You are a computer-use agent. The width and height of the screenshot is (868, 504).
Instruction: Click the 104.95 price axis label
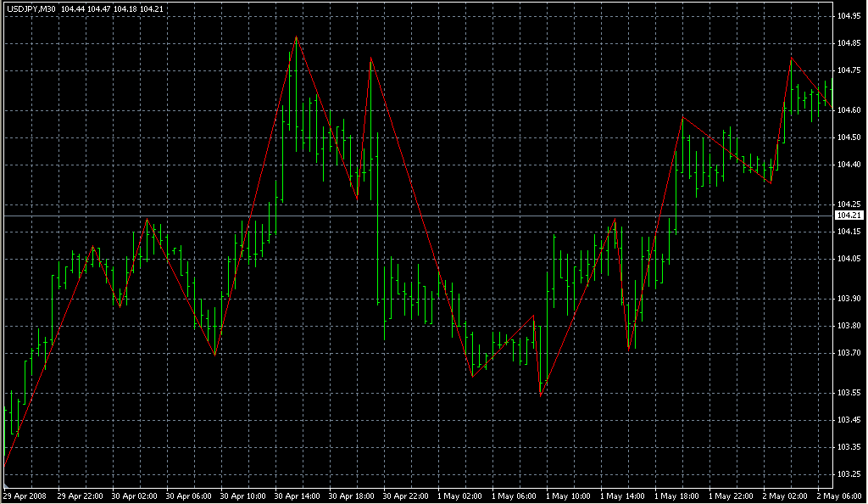tap(849, 16)
